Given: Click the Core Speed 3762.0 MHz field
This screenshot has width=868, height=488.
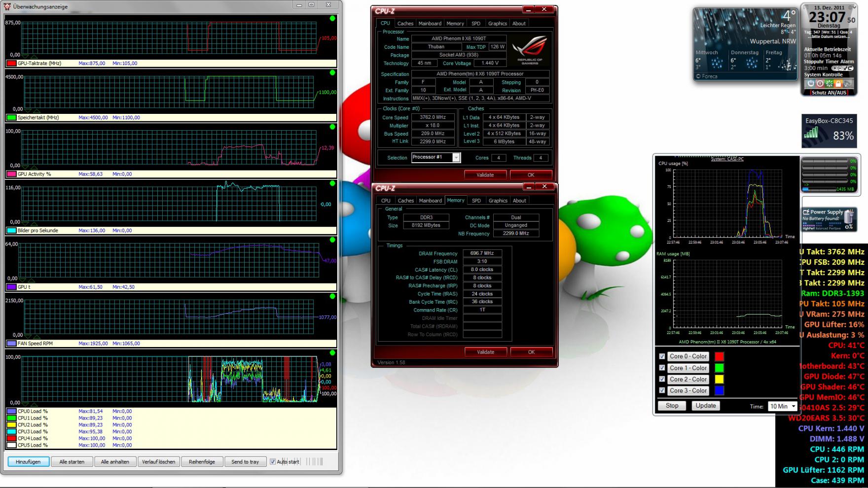Looking at the screenshot, I should click(x=433, y=117).
